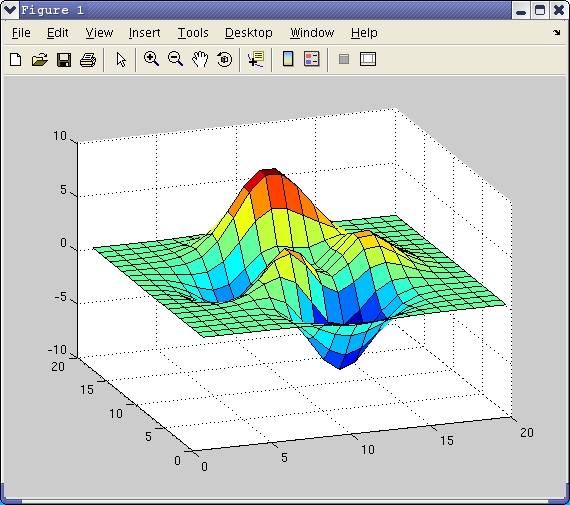
Task: Show Plot Tools and dock figure
Action: (x=368, y=59)
